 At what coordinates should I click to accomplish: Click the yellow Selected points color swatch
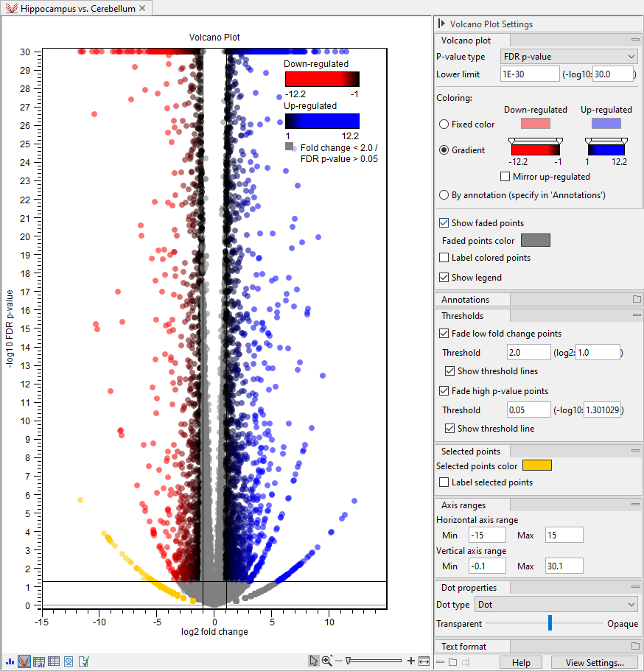pyautogui.click(x=536, y=466)
